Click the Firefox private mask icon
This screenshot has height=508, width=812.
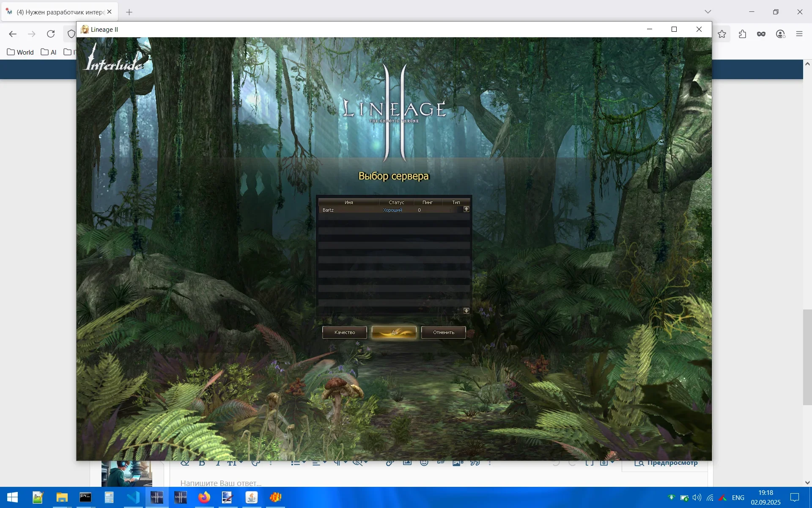click(761, 34)
